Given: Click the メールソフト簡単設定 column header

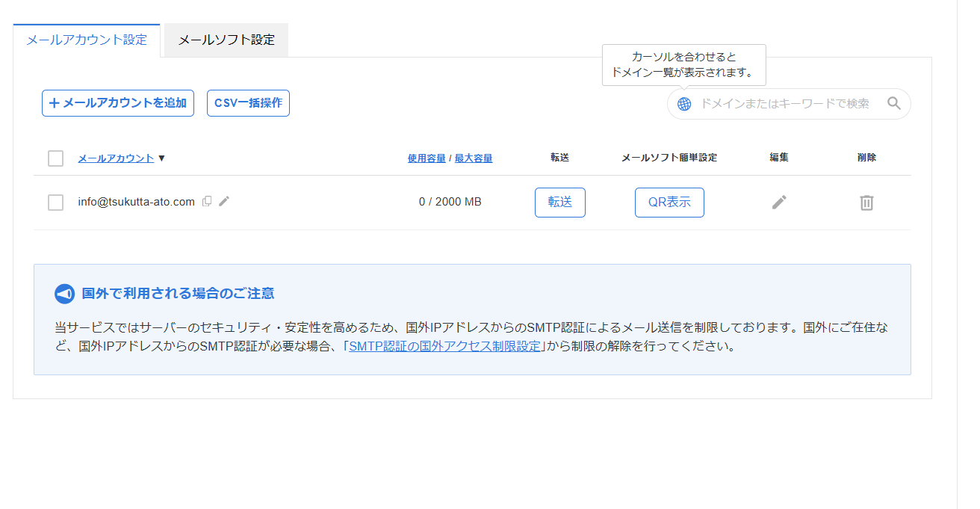Looking at the screenshot, I should (x=669, y=158).
